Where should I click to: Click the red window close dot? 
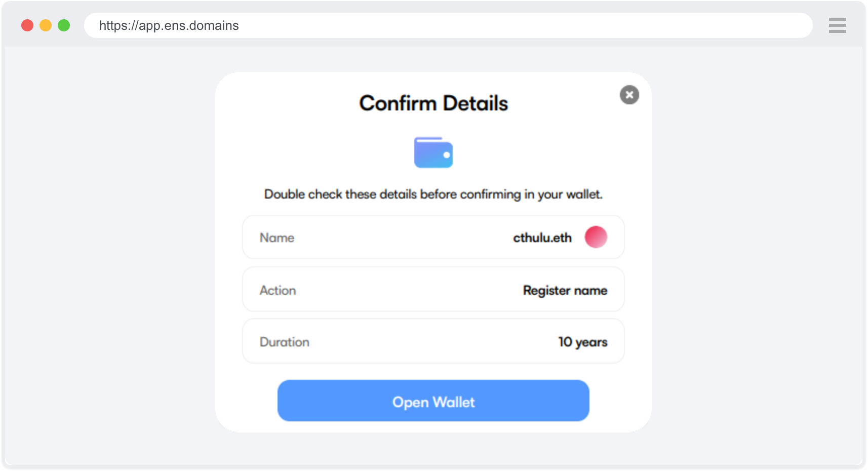27,25
